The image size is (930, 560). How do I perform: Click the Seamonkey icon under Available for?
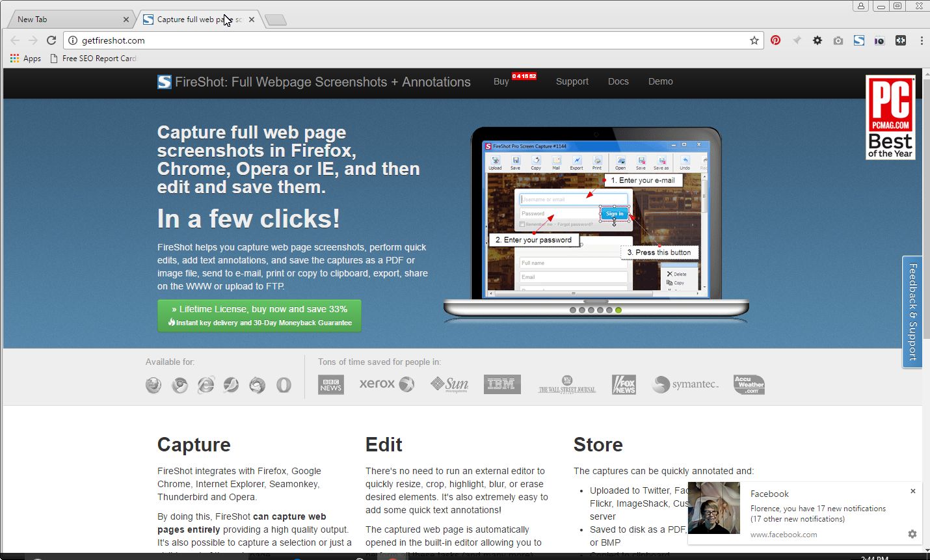[x=231, y=385]
